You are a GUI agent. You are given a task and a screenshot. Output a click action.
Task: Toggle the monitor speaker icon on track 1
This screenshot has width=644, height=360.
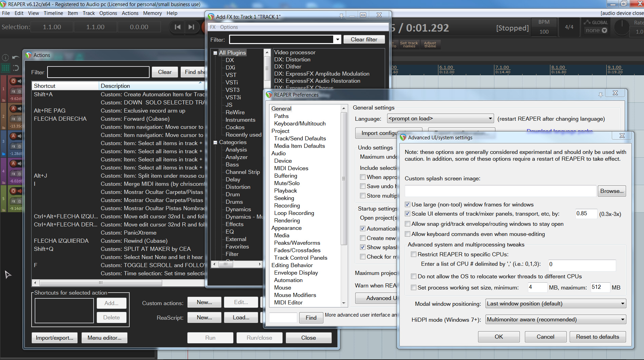20,81
